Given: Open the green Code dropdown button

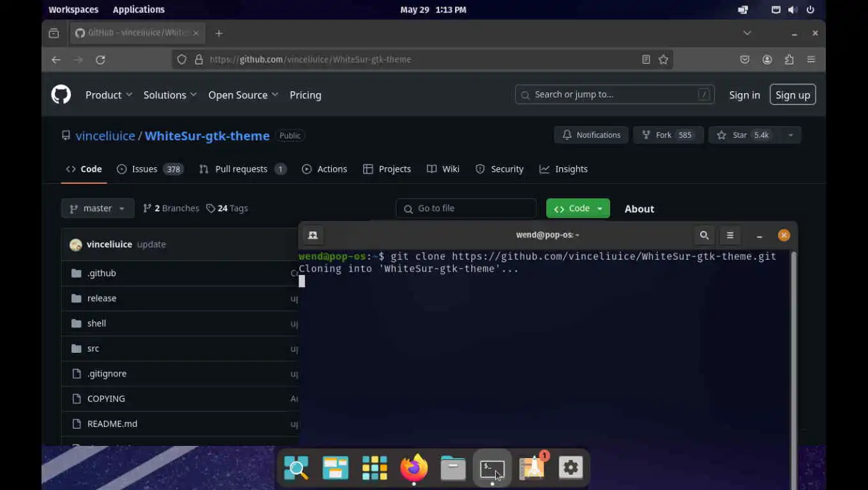Looking at the screenshot, I should click(578, 208).
